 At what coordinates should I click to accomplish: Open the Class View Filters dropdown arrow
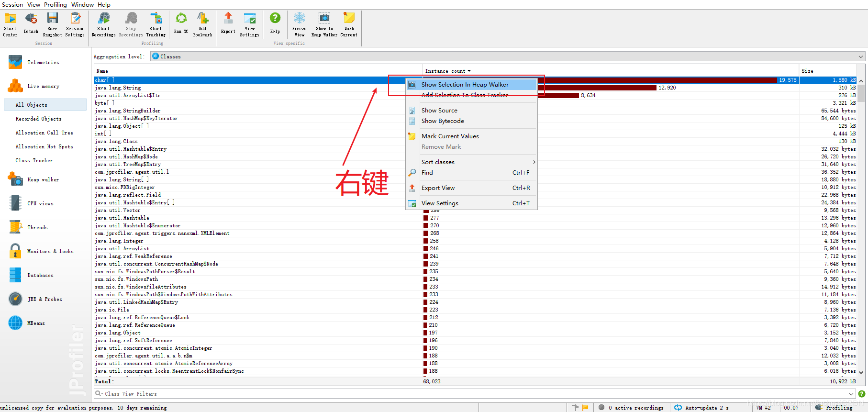tap(851, 394)
